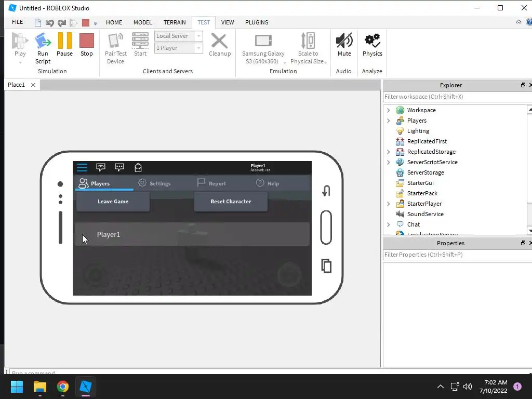Open the Play button dropdown arrow
The image size is (532, 399).
[20, 62]
